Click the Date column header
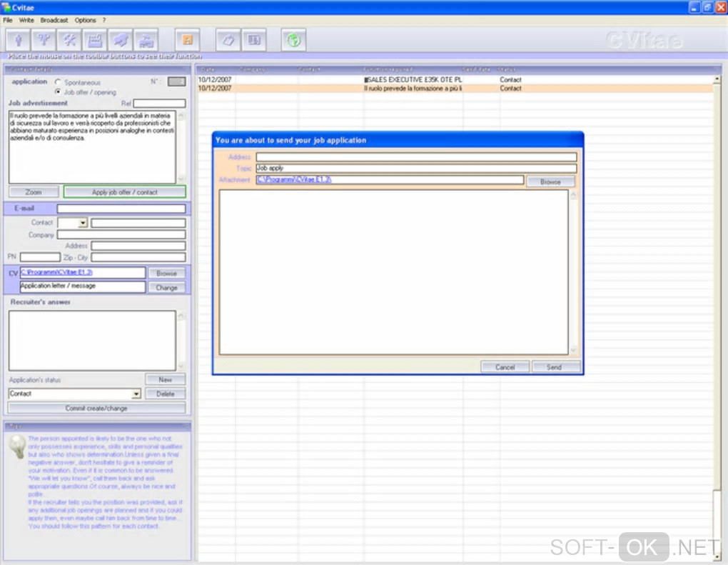The height and width of the screenshot is (565, 728). pos(208,69)
